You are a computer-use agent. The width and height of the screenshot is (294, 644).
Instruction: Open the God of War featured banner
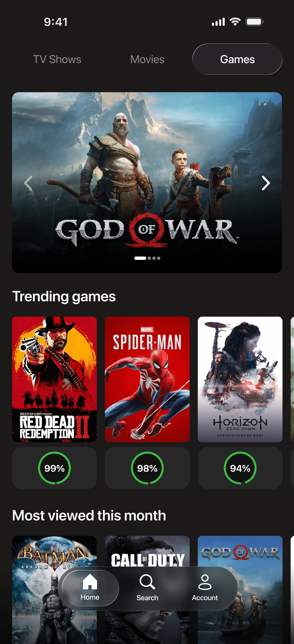tap(147, 183)
